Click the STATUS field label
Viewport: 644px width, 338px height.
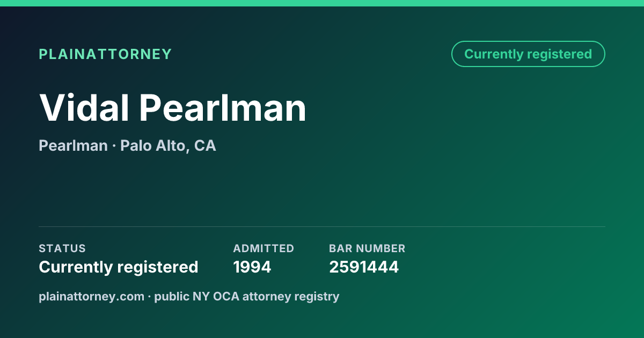pos(62,248)
